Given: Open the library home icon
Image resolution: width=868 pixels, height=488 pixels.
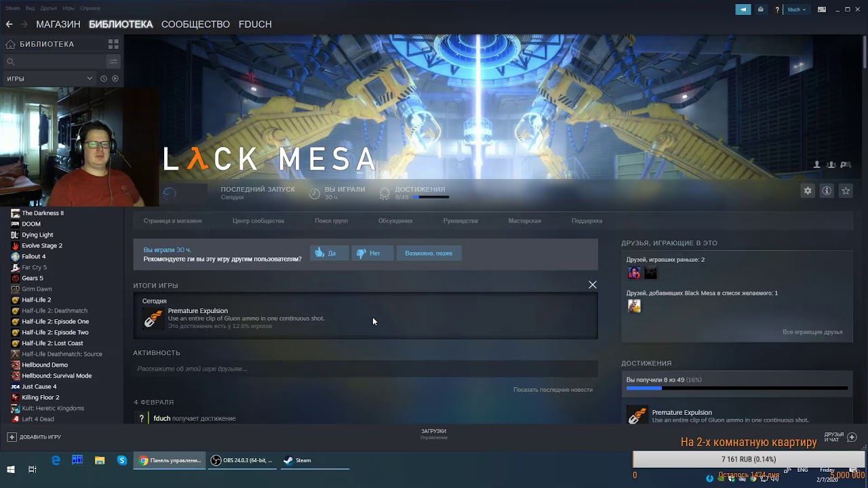Looking at the screenshot, I should (x=10, y=44).
